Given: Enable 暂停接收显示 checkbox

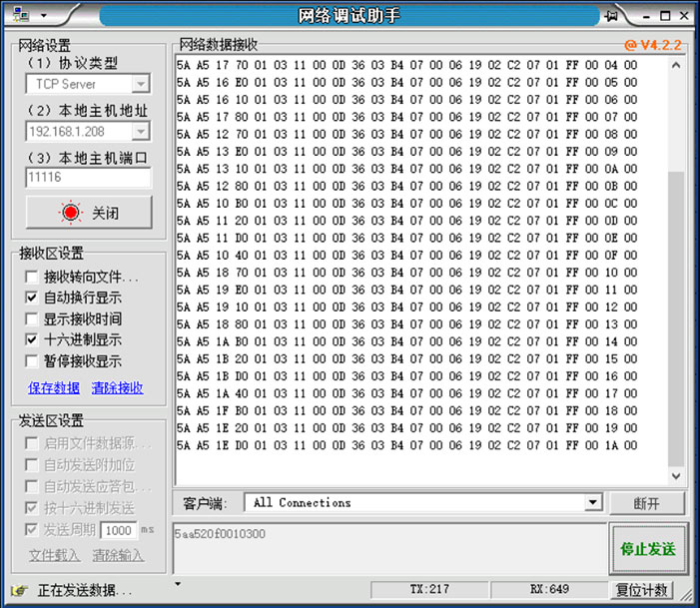Looking at the screenshot, I should point(31,360).
